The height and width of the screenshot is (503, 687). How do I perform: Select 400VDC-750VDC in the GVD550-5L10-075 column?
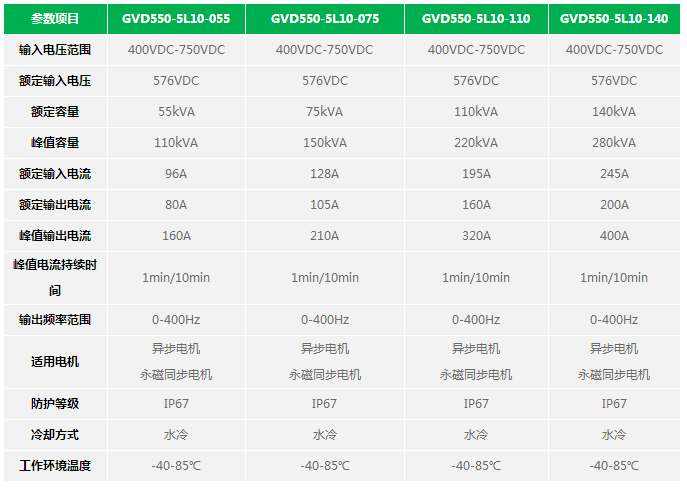click(325, 50)
